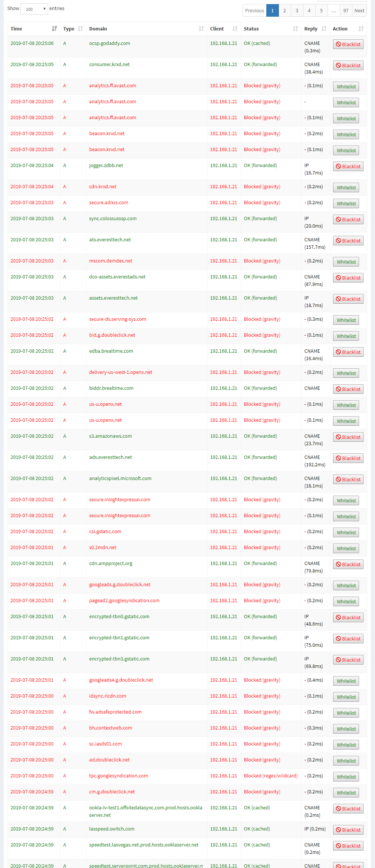Viewport: 375px width, 868px height.
Task: Whitelist delivery-us-west-1.openx.net
Action: pos(346,373)
